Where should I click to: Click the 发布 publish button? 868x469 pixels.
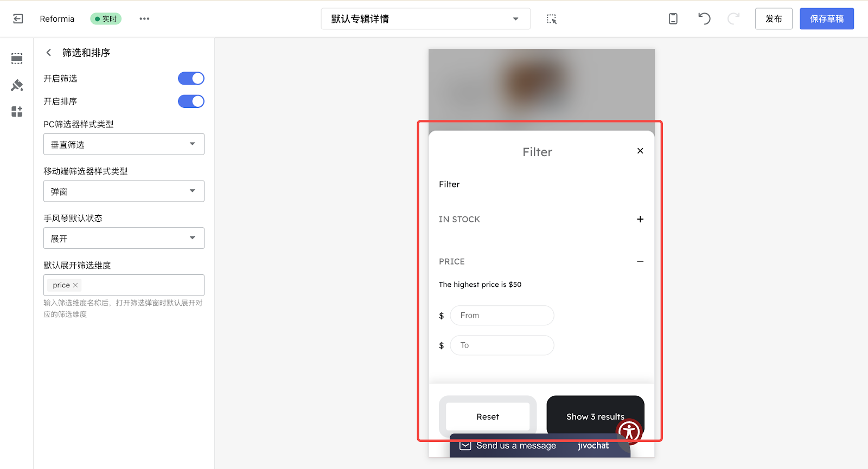[774, 19]
